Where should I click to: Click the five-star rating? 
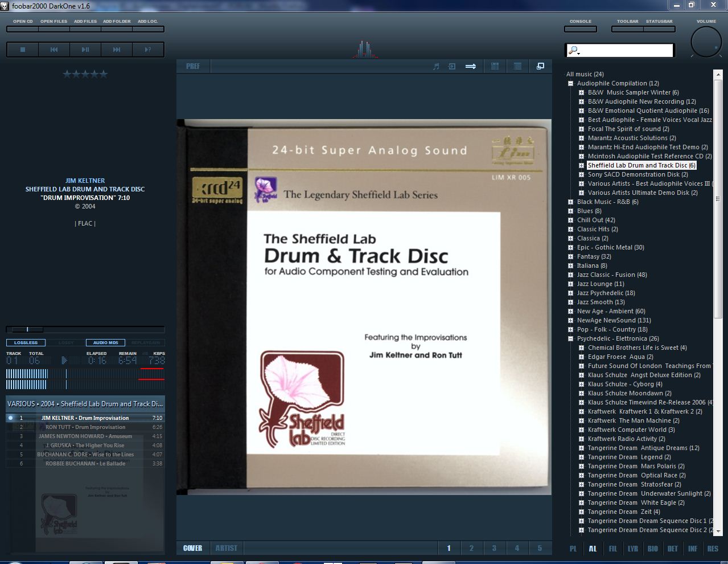[x=85, y=74]
